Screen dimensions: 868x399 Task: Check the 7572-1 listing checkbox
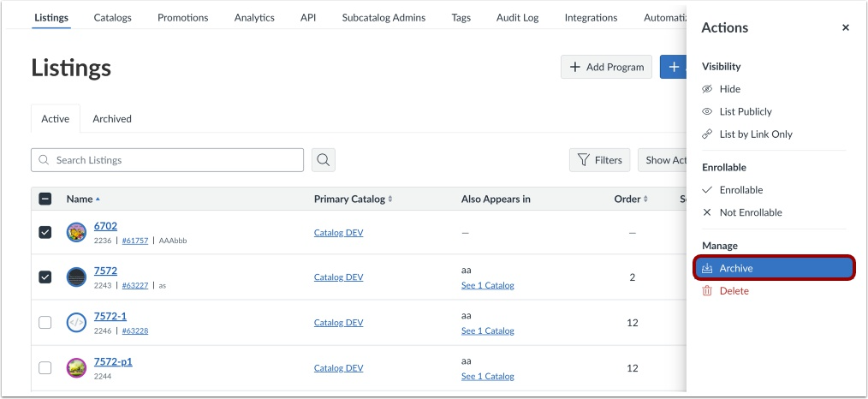pos(45,323)
